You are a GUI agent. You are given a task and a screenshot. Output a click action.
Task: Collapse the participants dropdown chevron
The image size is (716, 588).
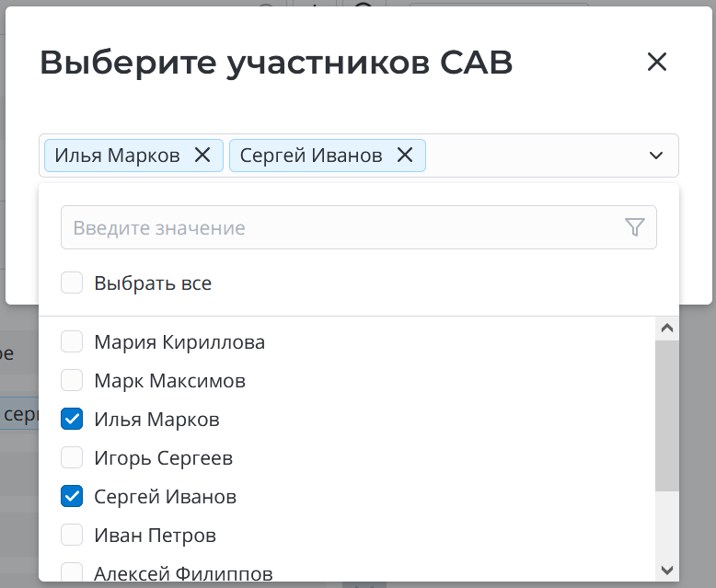pyautogui.click(x=656, y=156)
